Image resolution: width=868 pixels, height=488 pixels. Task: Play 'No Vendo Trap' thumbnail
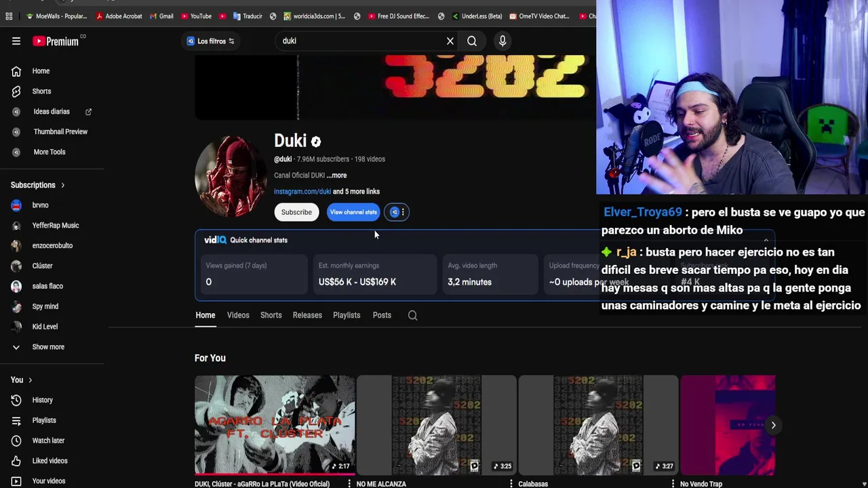point(728,425)
